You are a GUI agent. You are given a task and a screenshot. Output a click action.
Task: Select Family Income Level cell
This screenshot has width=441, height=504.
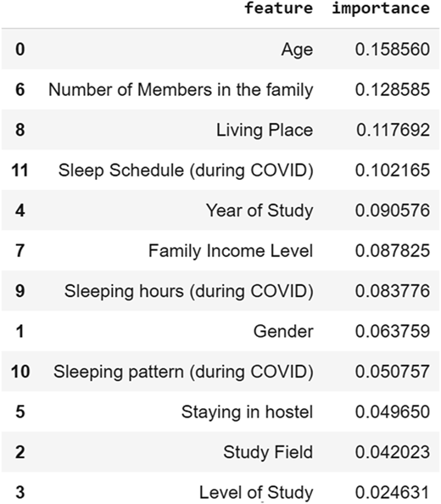pos(231,250)
